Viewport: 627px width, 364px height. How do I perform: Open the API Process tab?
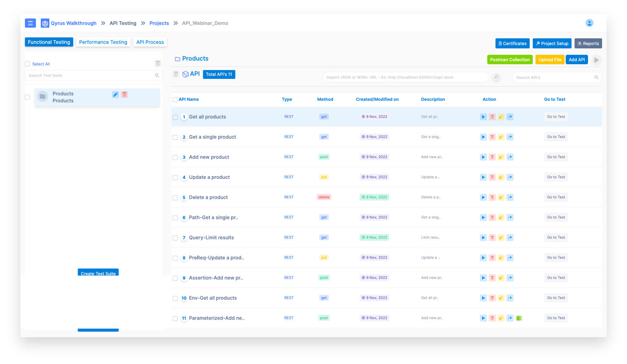[x=151, y=42]
